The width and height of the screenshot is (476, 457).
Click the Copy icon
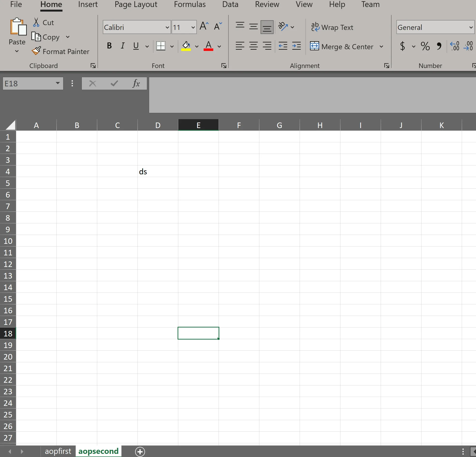tap(36, 37)
